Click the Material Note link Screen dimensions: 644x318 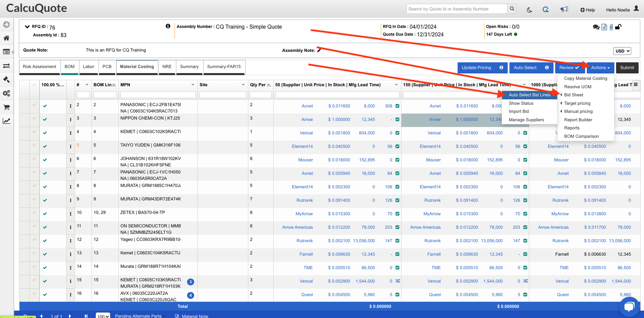coord(192,316)
